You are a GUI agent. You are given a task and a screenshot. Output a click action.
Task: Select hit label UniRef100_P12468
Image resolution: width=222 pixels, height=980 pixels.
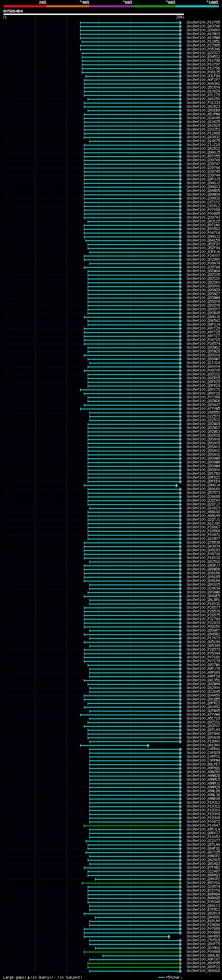(x=203, y=133)
